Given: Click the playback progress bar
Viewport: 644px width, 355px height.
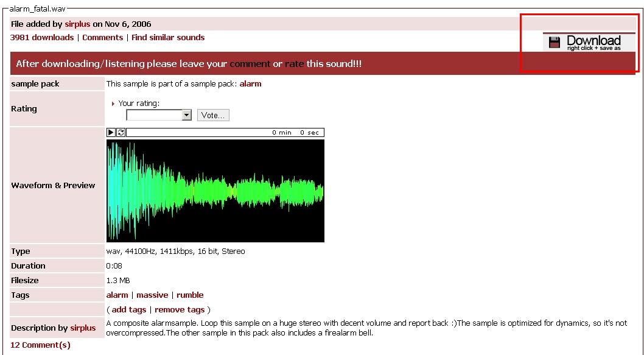Looking at the screenshot, I should (x=225, y=132).
